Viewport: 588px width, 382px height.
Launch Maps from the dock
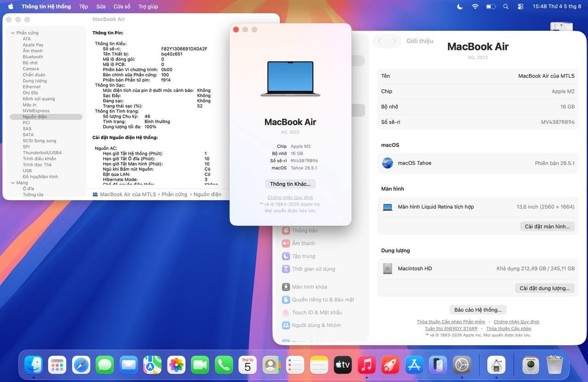pos(153,365)
